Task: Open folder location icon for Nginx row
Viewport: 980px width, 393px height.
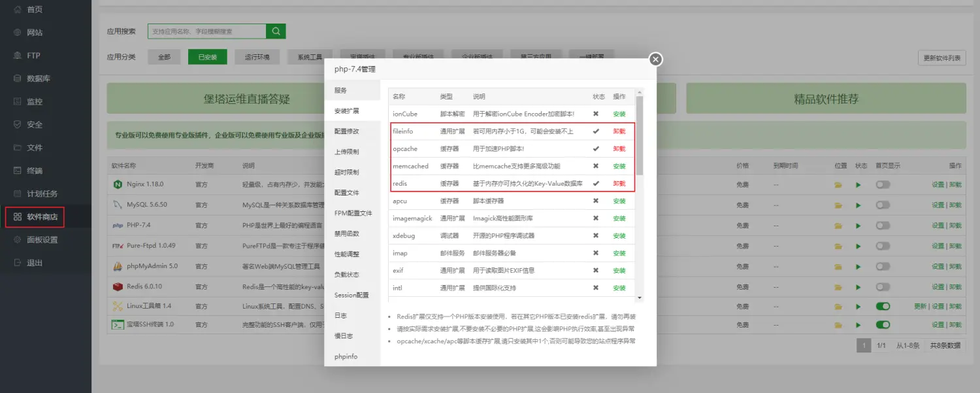Action: [x=838, y=185]
